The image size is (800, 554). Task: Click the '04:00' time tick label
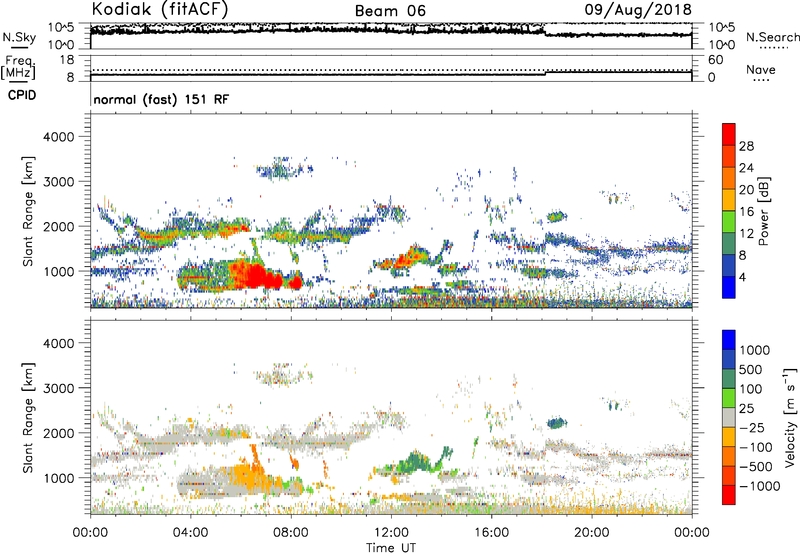[x=190, y=533]
